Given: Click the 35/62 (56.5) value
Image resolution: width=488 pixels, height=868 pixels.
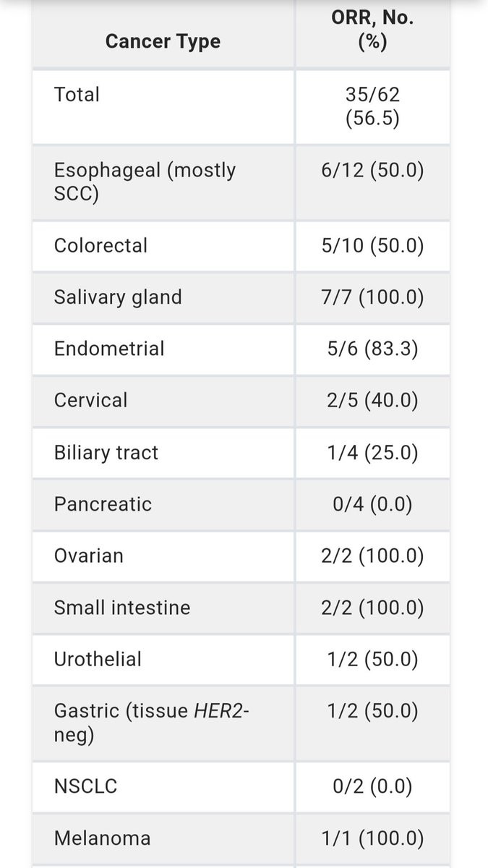Looking at the screenshot, I should pos(372,106).
